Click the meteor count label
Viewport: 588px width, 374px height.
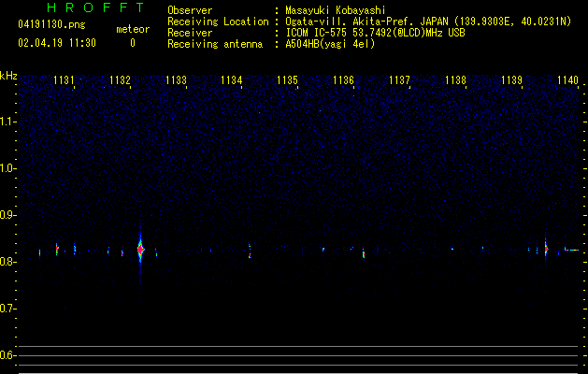pyautogui.click(x=133, y=29)
